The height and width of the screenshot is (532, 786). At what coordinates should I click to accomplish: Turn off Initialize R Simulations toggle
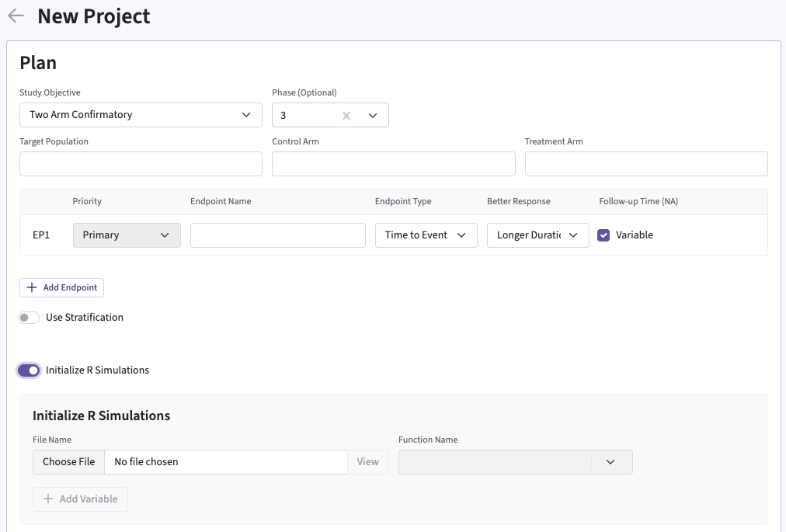point(29,370)
